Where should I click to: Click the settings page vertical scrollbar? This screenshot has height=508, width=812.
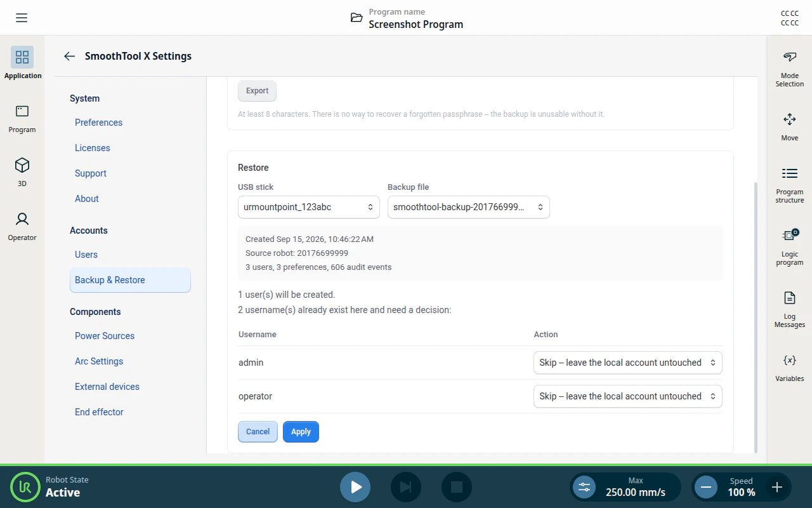pyautogui.click(x=755, y=317)
